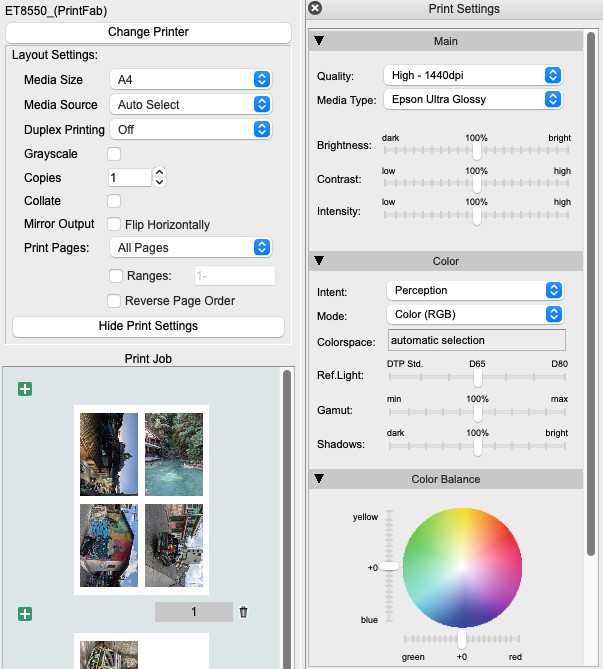
Task: Enable the Grayscale checkbox
Action: 114,154
